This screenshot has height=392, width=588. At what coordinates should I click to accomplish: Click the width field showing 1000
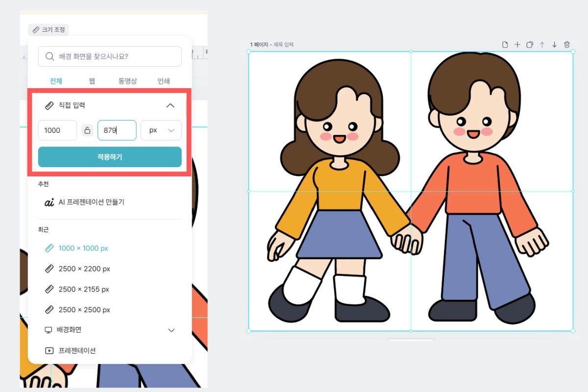[x=57, y=130]
